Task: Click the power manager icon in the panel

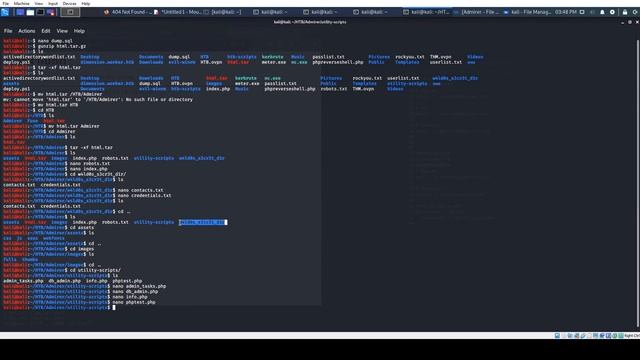Action: [612, 12]
